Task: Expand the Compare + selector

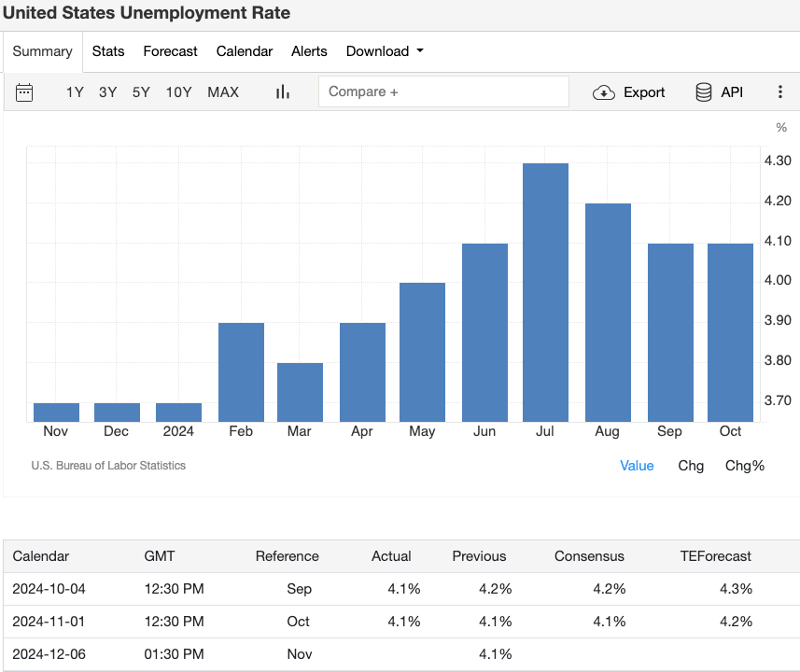Action: pos(443,92)
